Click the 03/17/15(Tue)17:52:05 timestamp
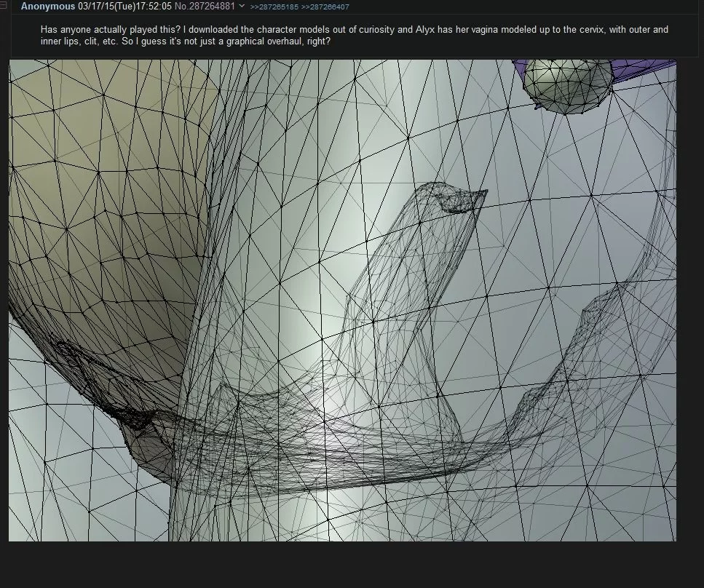 click(x=124, y=7)
